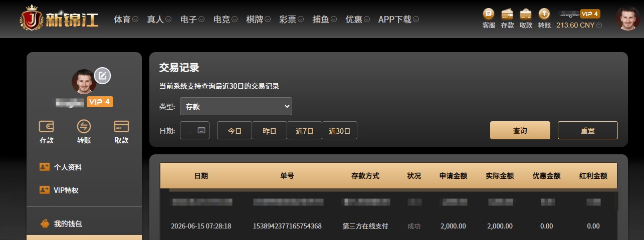The image size is (644, 240).
Task: Click the calendar icon in date field
Action: click(x=201, y=130)
